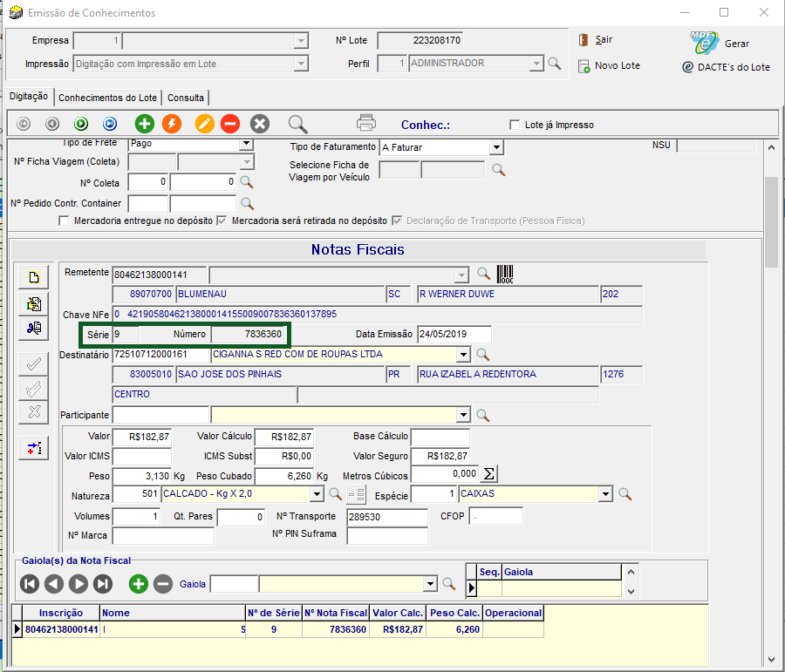Go to the last Gaiola record
Viewport: 785px width, 672px height.
(103, 584)
